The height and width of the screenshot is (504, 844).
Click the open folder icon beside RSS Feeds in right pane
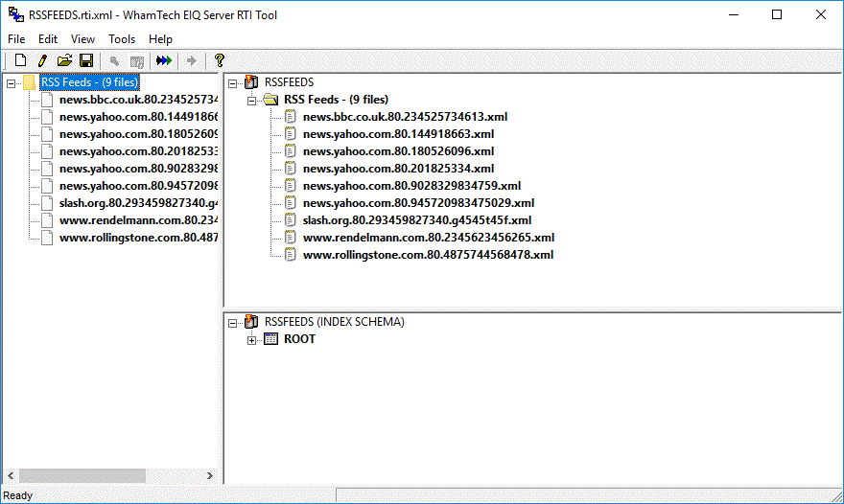pos(270,99)
